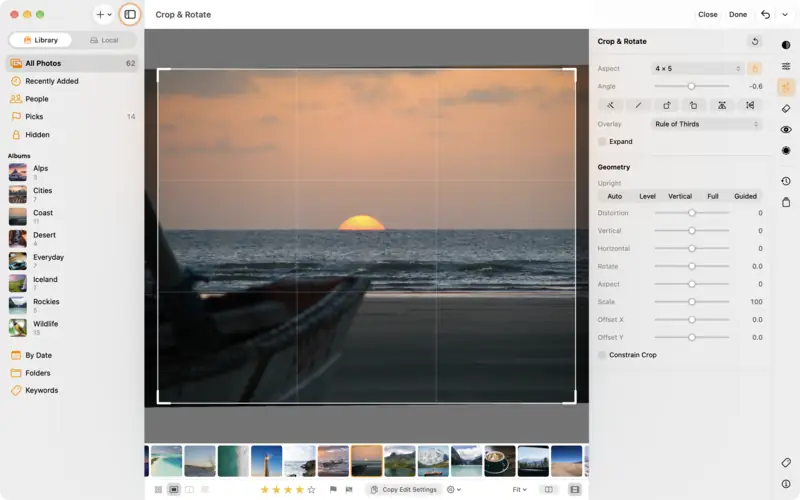Image resolution: width=800 pixels, height=500 pixels.
Task: Toggle the filmstrip visibility icon
Action: tap(575, 490)
